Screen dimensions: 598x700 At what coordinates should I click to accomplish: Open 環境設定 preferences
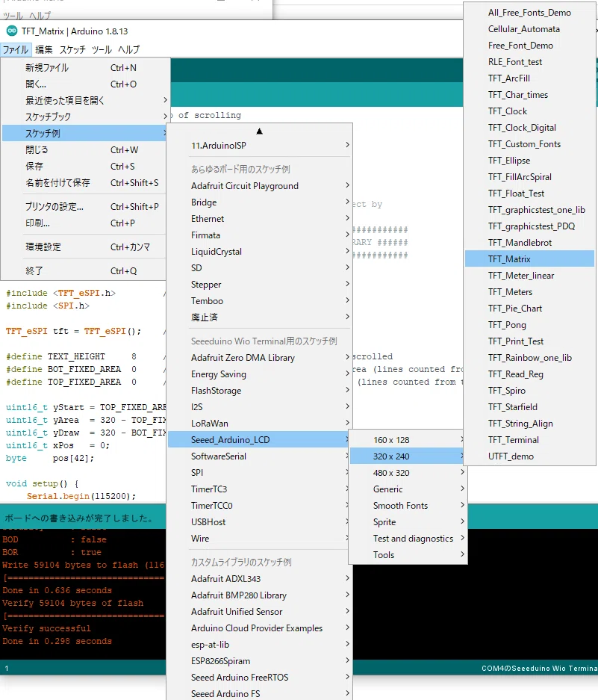(84, 247)
